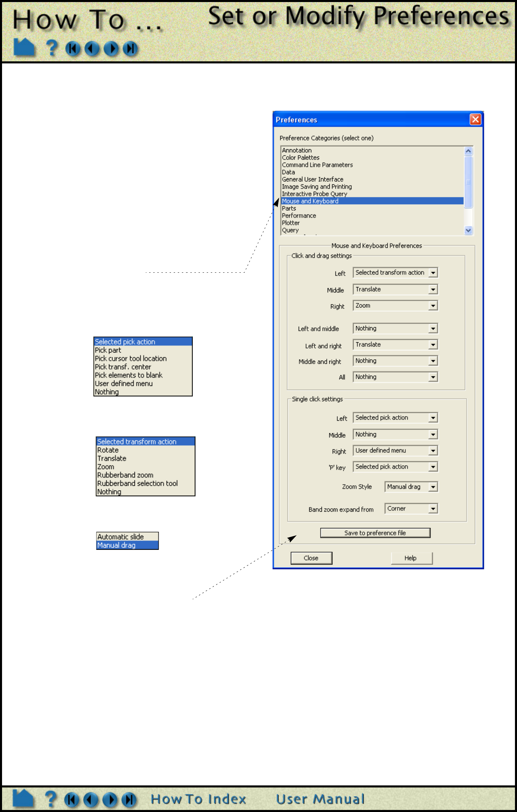The height and width of the screenshot is (812, 517).
Task: Go to next page using the header arrow
Action: [x=111, y=49]
